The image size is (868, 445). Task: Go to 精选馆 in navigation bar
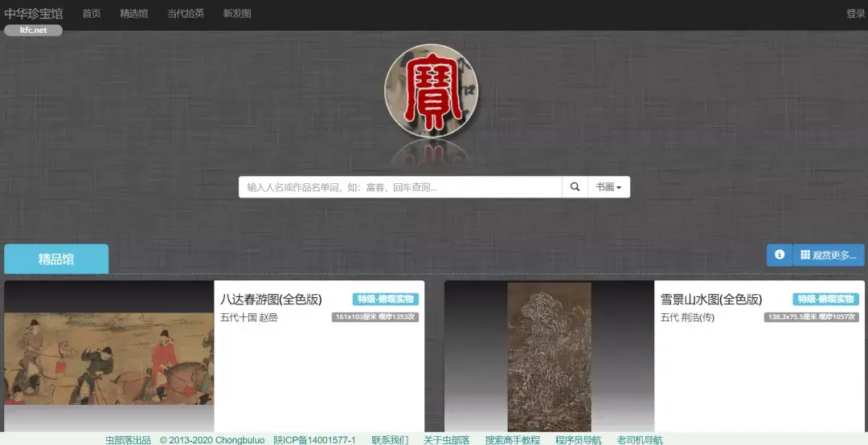click(x=134, y=14)
